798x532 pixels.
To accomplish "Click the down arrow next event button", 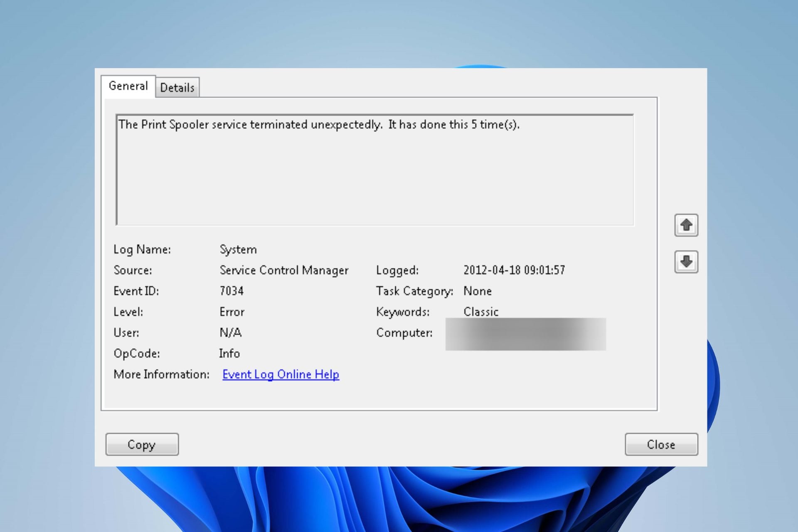I will click(x=686, y=262).
